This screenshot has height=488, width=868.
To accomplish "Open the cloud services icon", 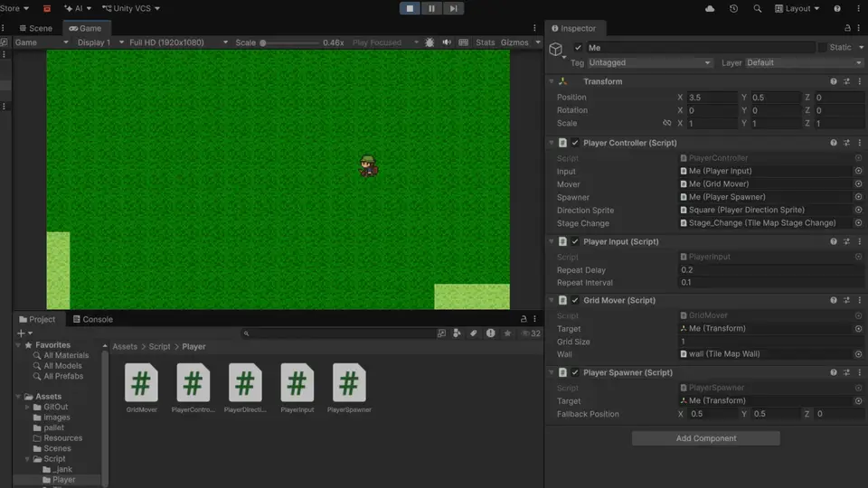I will point(710,8).
